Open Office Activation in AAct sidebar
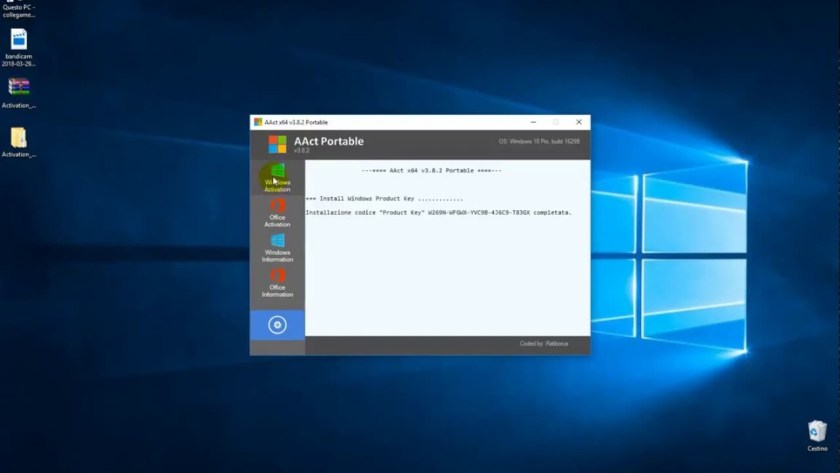Image resolution: width=840 pixels, height=473 pixels. pos(277,213)
